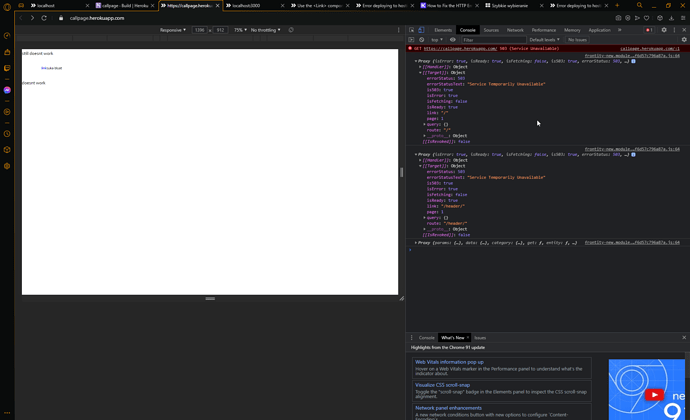This screenshot has height=420, width=690.
Task: Open DevTools settings gear
Action: pyautogui.click(x=664, y=30)
